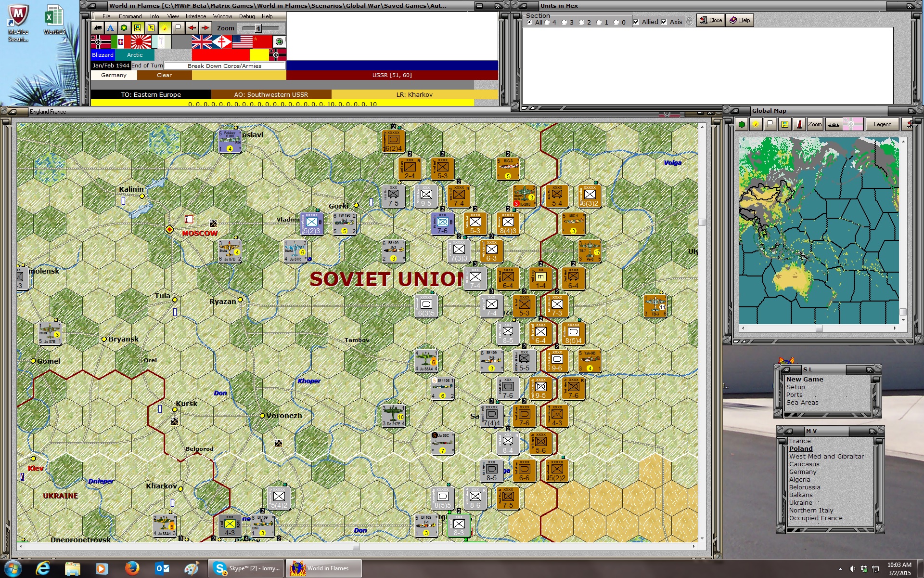924x578 pixels.
Task: Open the View menu
Action: [173, 16]
